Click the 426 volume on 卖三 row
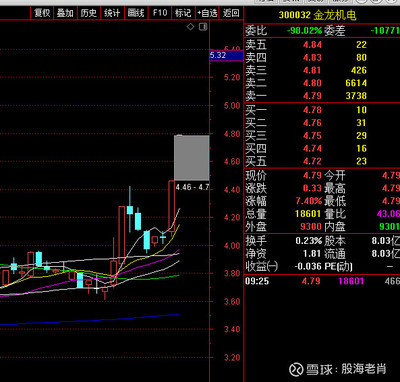400x382 pixels. click(x=359, y=70)
